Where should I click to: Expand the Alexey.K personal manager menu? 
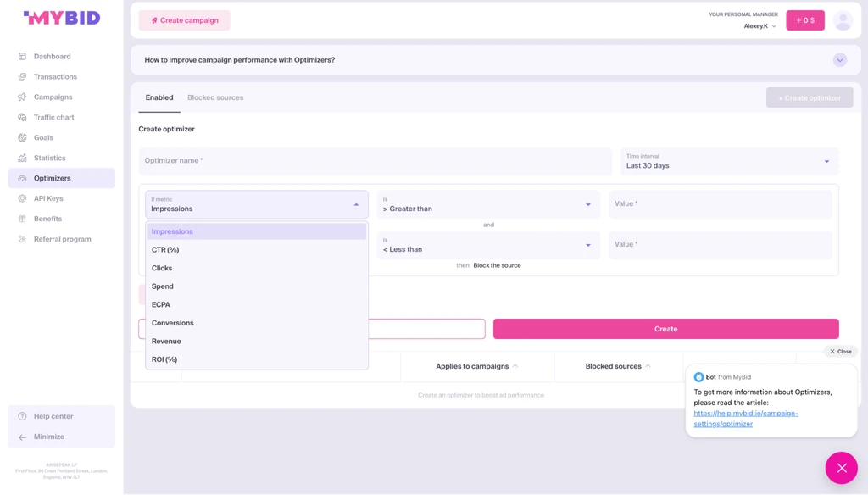click(759, 26)
